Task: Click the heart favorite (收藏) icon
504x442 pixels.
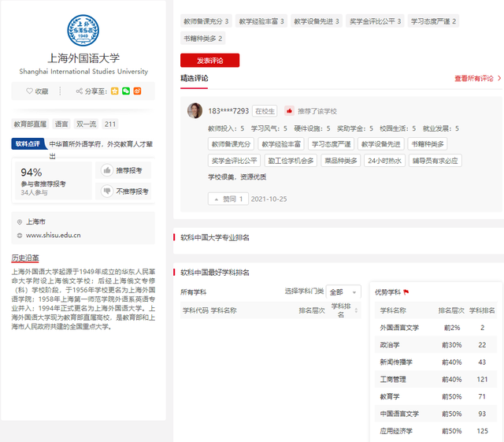Action: click(x=29, y=91)
